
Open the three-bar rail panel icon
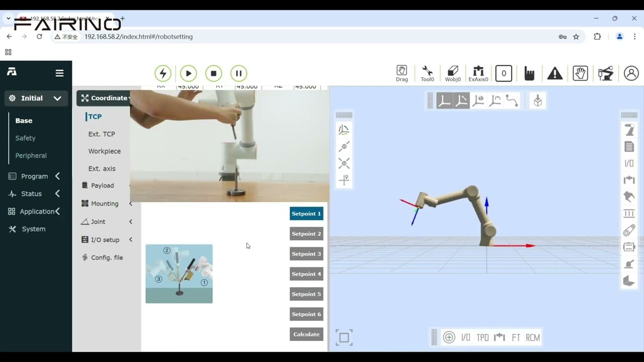[629, 214]
